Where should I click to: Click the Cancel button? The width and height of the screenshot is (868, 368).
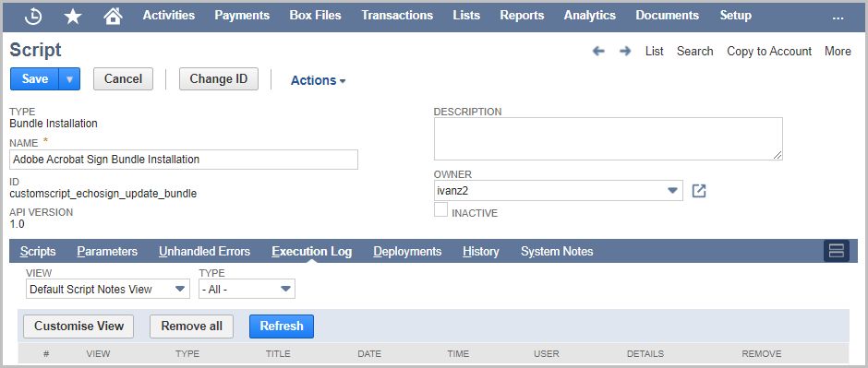tap(123, 79)
